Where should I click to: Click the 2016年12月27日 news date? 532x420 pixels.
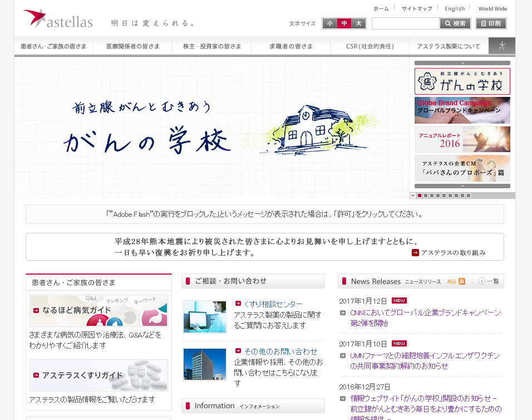point(364,387)
